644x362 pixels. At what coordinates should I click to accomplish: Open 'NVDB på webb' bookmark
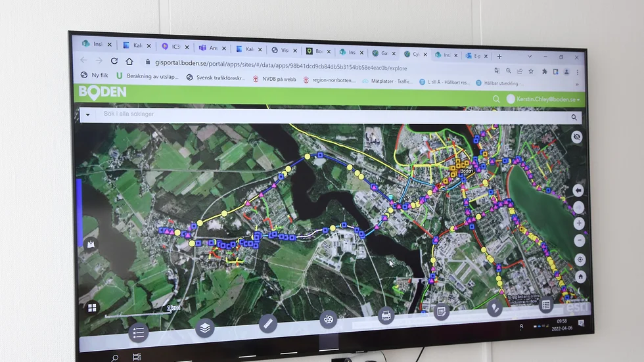tap(275, 79)
